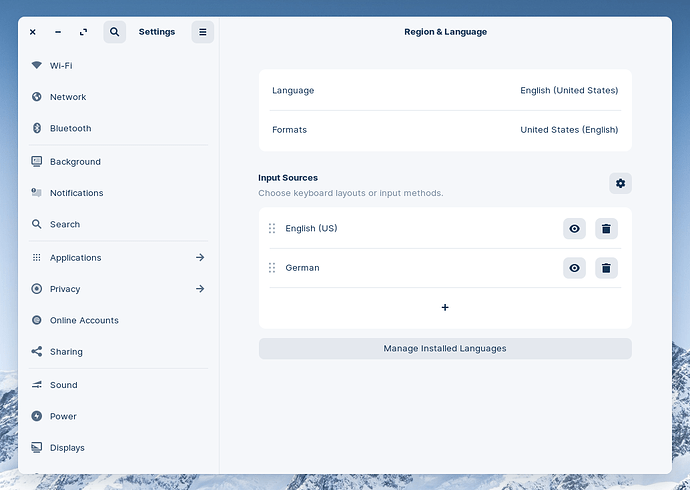Go to Sound settings
This screenshot has height=490, width=690.
coord(118,384)
